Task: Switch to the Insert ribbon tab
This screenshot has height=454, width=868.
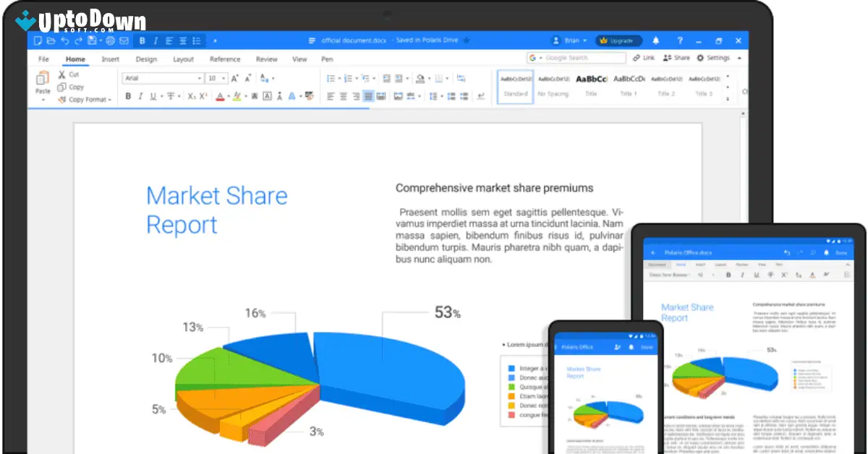Action: coord(110,59)
